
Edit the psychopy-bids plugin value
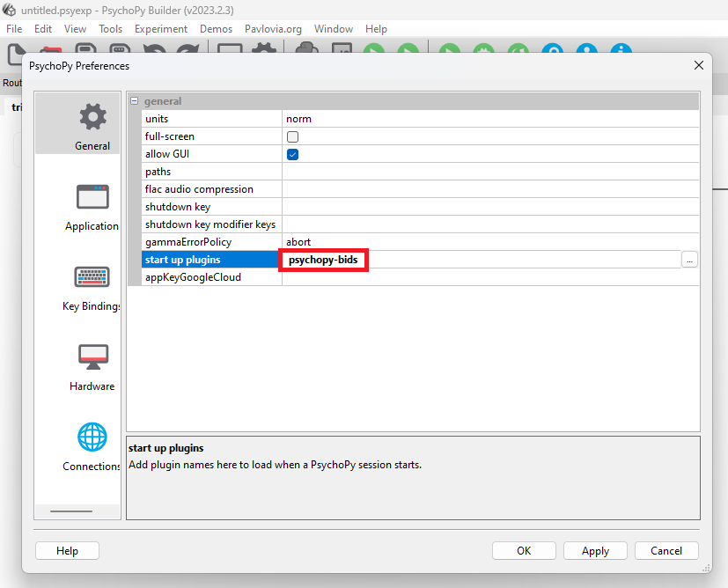323,260
